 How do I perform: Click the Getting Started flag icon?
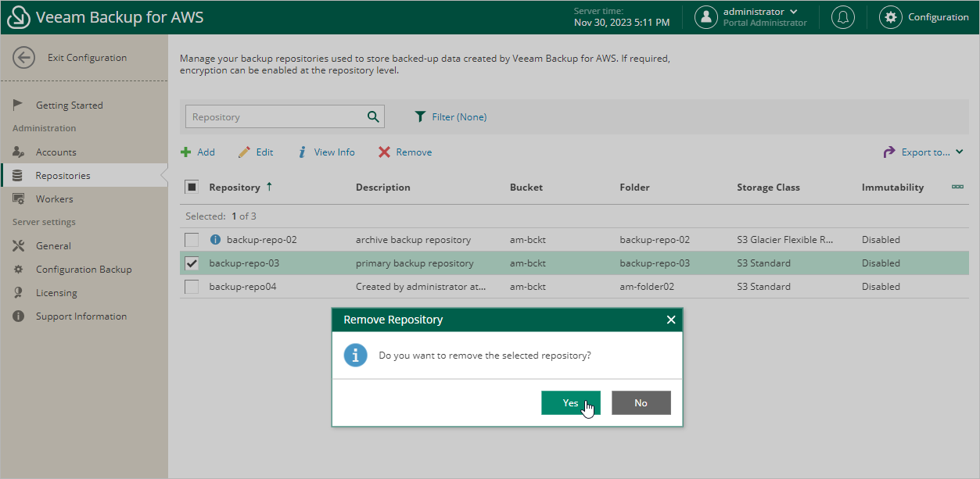[18, 105]
